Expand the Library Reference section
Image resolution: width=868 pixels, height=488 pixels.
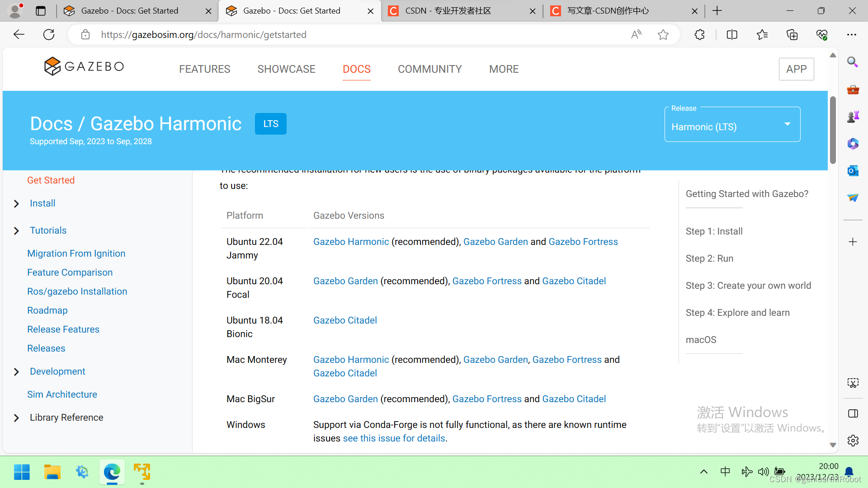(x=17, y=418)
